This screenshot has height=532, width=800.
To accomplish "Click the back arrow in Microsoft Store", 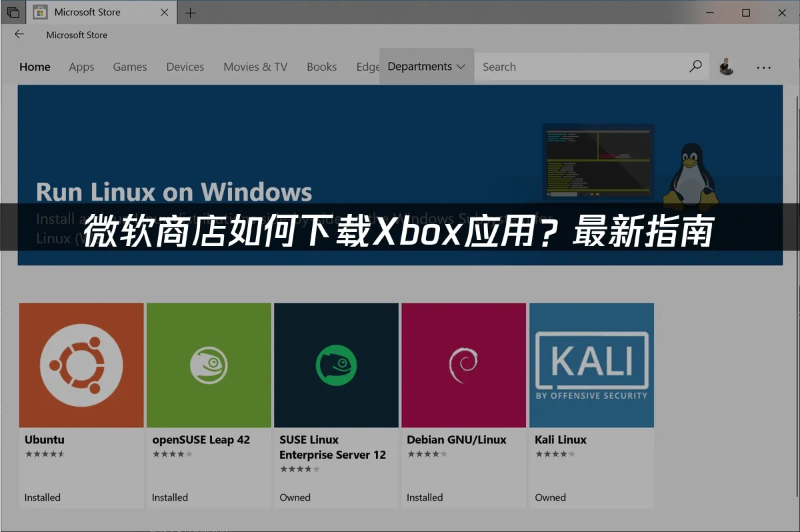I will coord(19,34).
